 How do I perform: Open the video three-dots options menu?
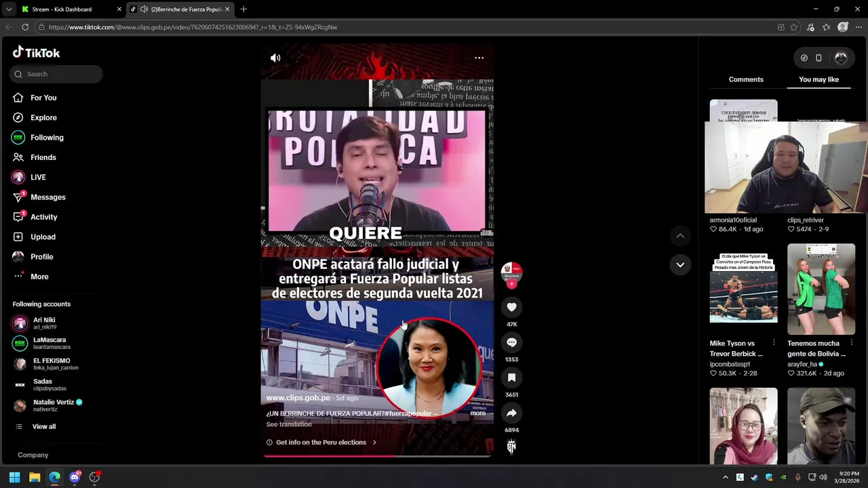point(479,58)
